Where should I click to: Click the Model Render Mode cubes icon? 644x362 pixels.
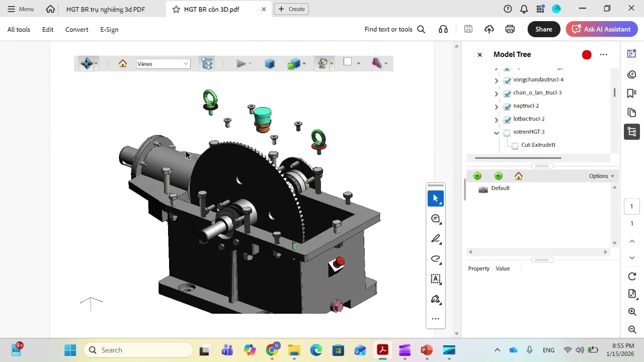(293, 63)
